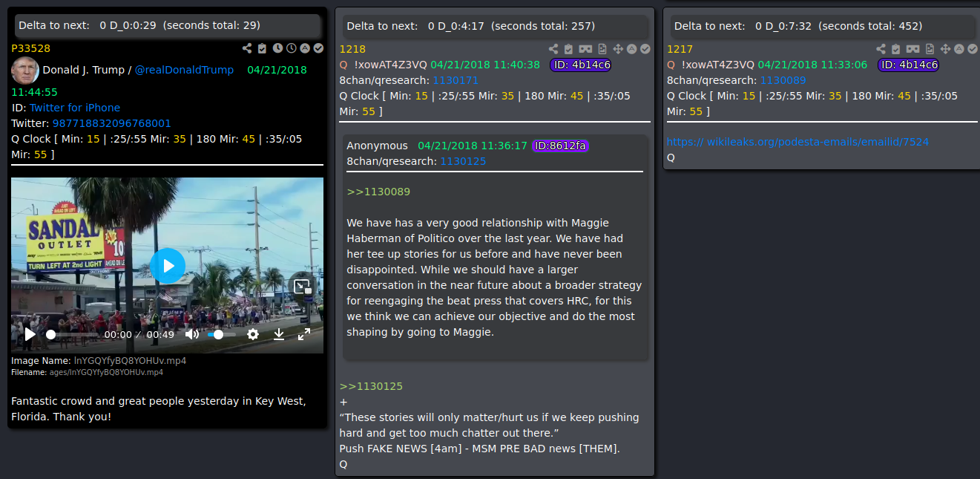
Task: Click circled A icon on post P33528
Action: pyautogui.click(x=305, y=48)
